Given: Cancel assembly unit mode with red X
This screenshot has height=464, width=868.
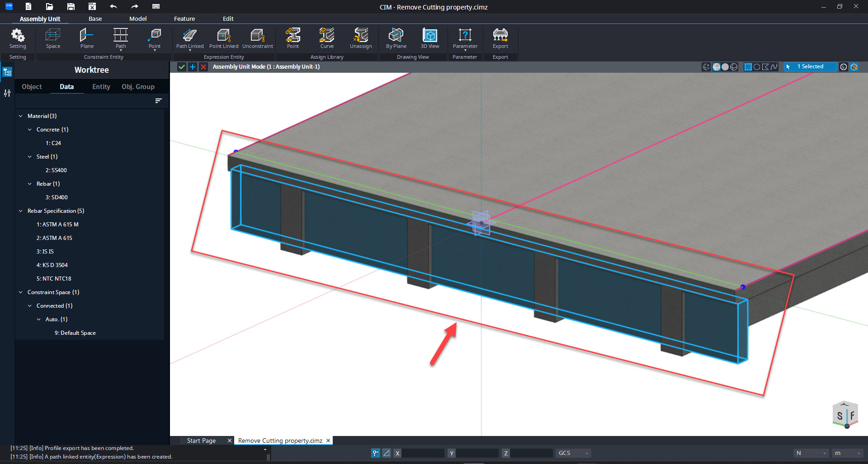Looking at the screenshot, I should pos(203,67).
